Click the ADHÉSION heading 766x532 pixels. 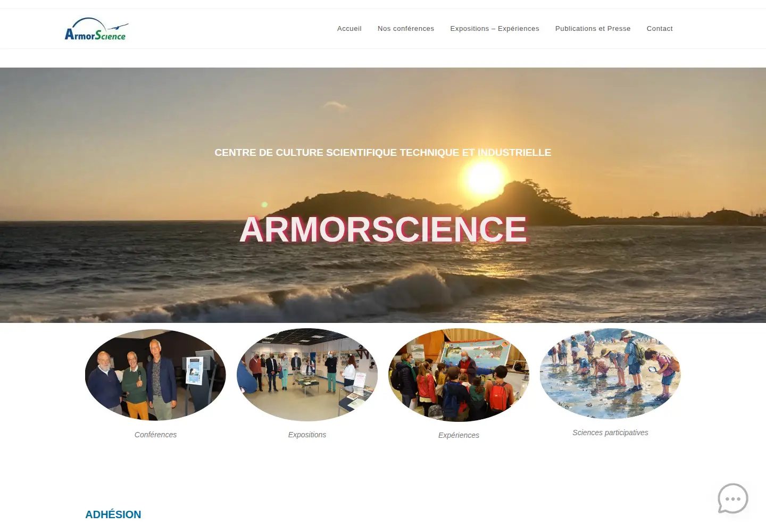113,514
